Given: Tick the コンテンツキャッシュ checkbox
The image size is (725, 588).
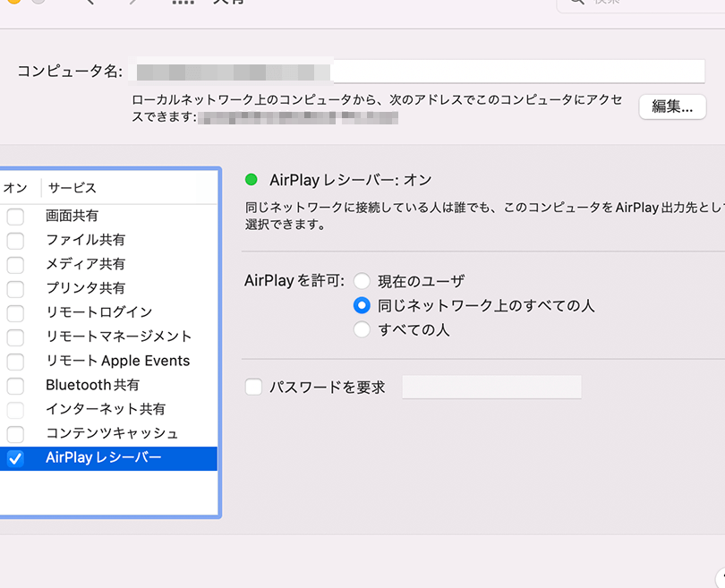Looking at the screenshot, I should 15,434.
